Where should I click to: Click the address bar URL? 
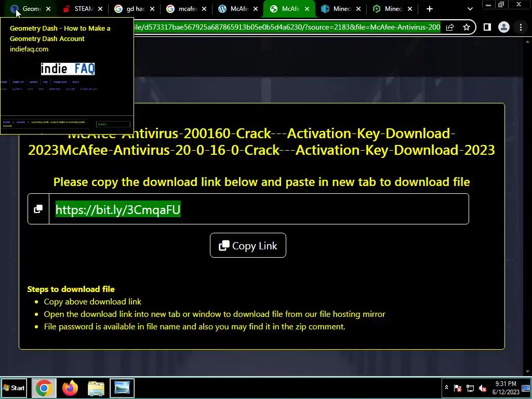point(287,27)
